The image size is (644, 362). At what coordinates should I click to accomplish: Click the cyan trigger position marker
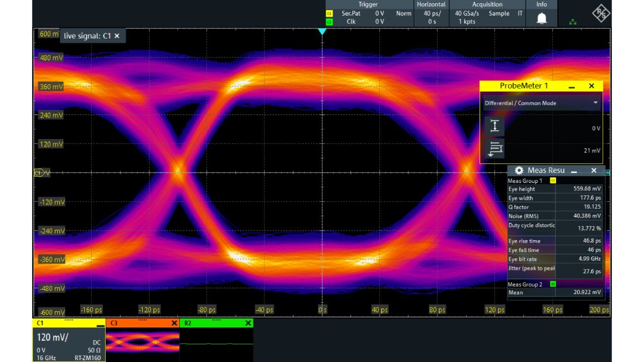pyautogui.click(x=322, y=31)
